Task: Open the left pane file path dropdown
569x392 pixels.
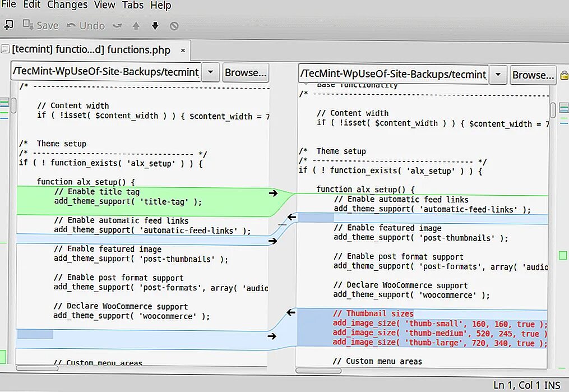Action: click(210, 72)
